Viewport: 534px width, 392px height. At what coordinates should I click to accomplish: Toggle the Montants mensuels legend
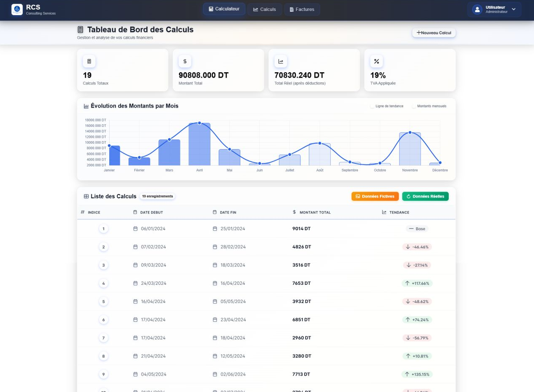429,106
